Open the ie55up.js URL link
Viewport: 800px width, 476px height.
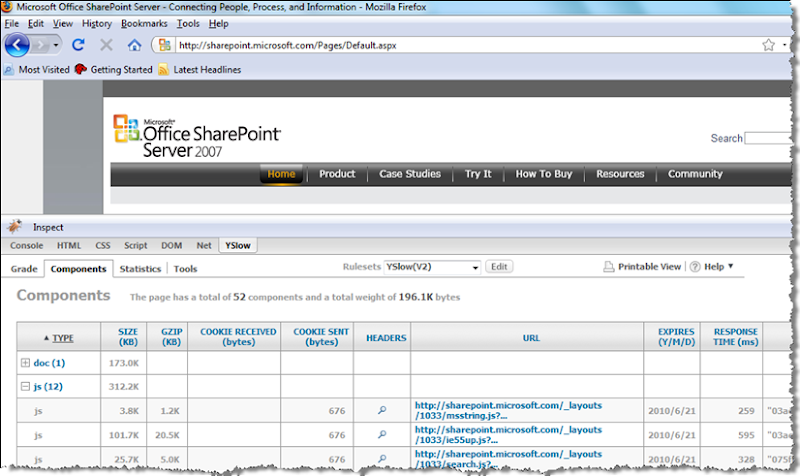[x=508, y=435]
